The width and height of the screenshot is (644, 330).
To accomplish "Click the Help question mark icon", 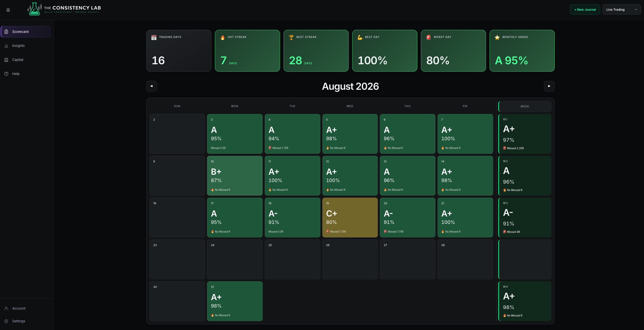I will [x=6, y=74].
